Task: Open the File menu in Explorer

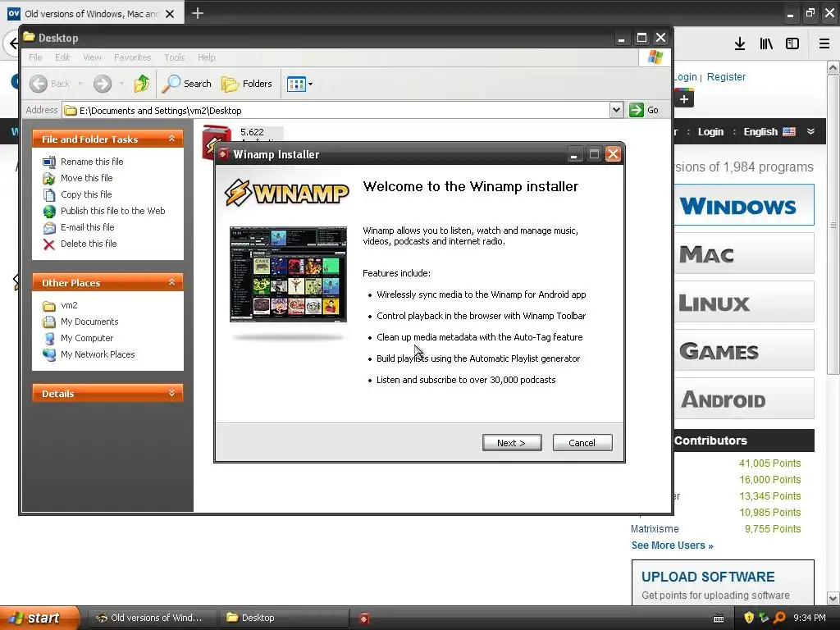Action: [x=35, y=57]
